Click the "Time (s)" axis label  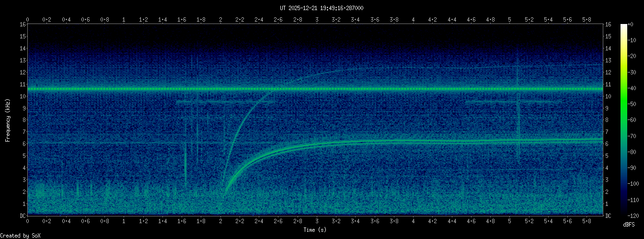tap(315, 230)
